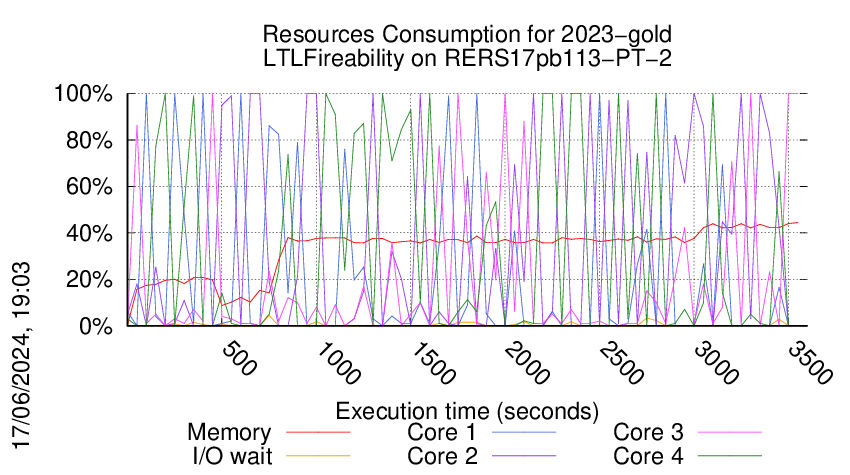Click the 'Execution time (seconds)' axis title

pyautogui.click(x=467, y=412)
